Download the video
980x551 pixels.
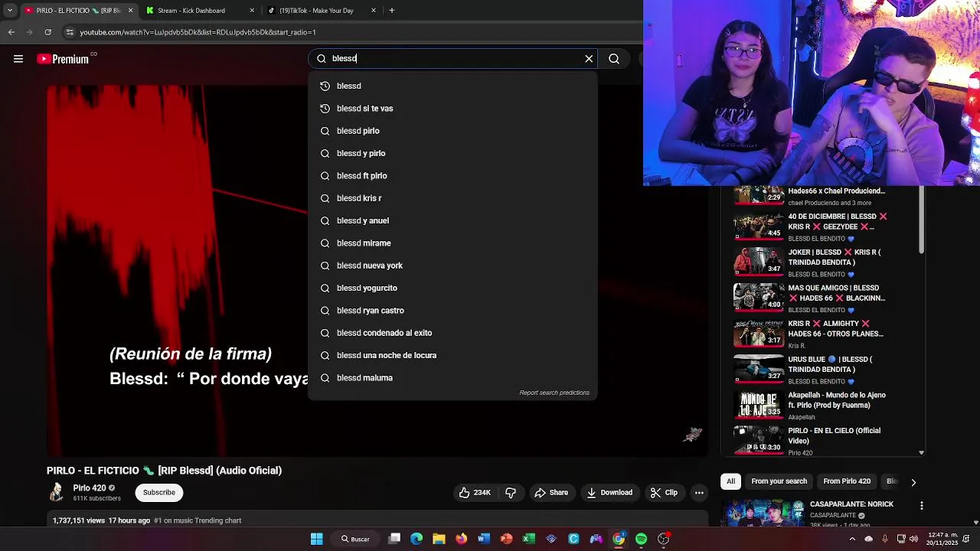pyautogui.click(x=609, y=493)
